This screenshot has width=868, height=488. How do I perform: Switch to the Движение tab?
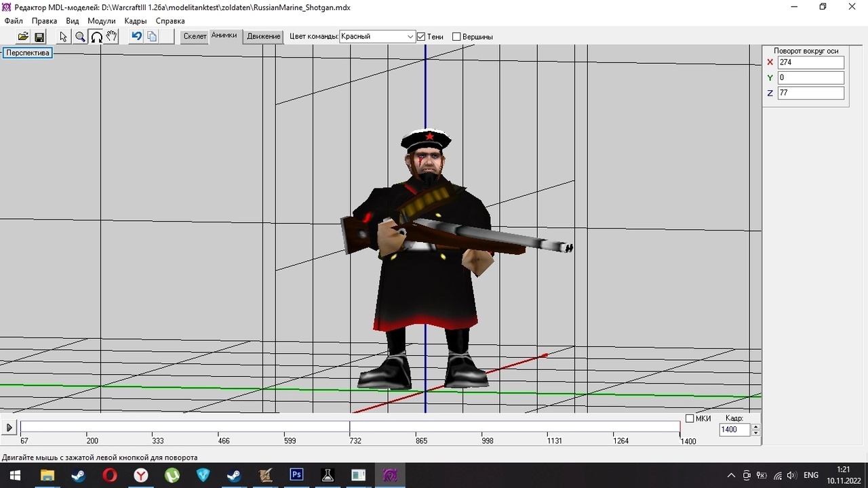pyautogui.click(x=264, y=37)
